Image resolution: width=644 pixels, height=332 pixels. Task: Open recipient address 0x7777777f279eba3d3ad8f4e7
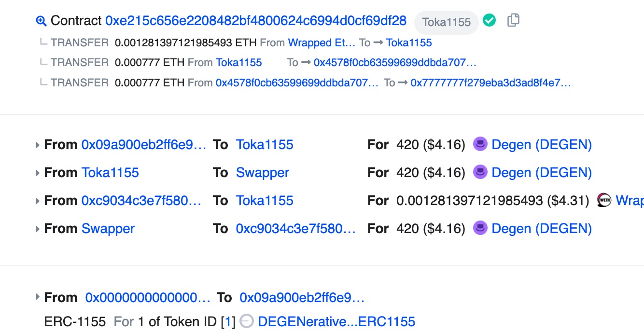(x=490, y=83)
